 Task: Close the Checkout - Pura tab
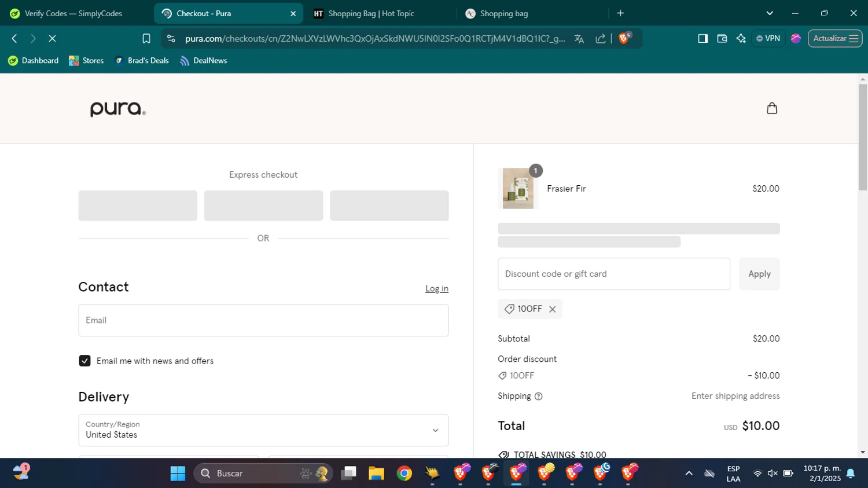pyautogui.click(x=293, y=13)
